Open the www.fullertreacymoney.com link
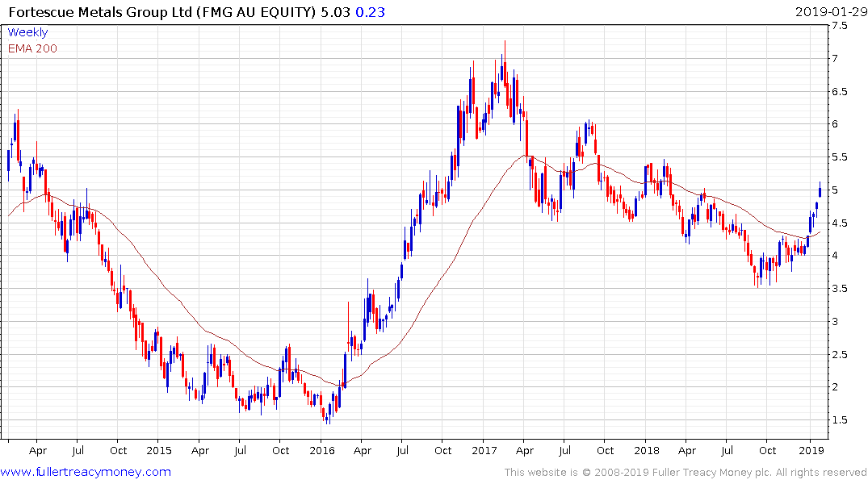This screenshot has width=868, height=484. (86, 472)
